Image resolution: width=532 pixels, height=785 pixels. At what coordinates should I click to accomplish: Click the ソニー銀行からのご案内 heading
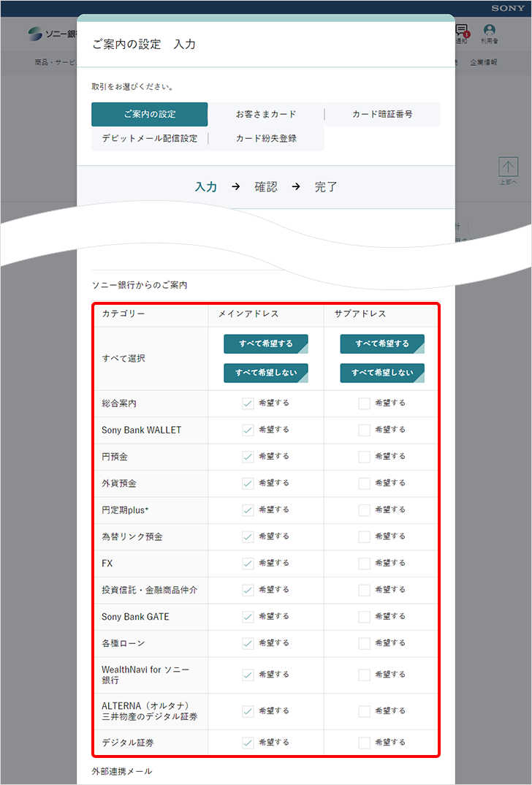[x=140, y=285]
